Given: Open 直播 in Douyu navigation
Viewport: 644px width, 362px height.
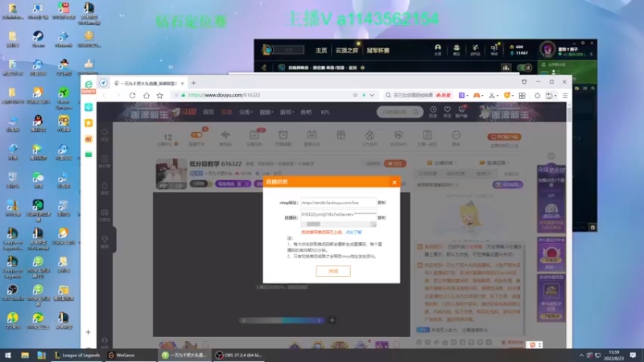Looking at the screenshot, I should [x=227, y=112].
